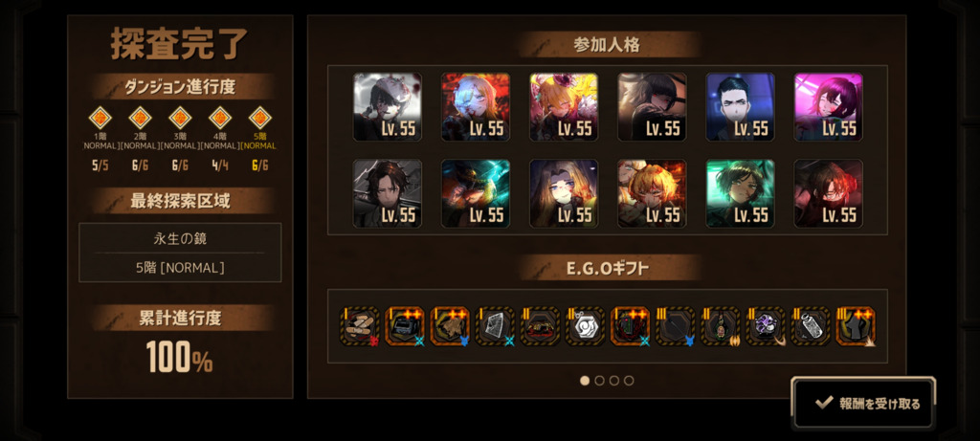View the pink-haired identity portrait

tap(828, 107)
